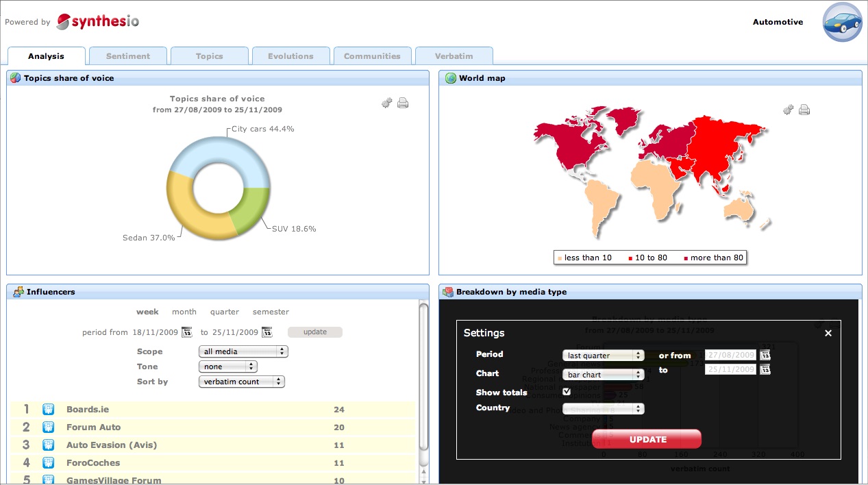The width and height of the screenshot is (868, 485).
Task: Click the Influencers 'period from' date 18/11/2009
Action: tap(156, 332)
